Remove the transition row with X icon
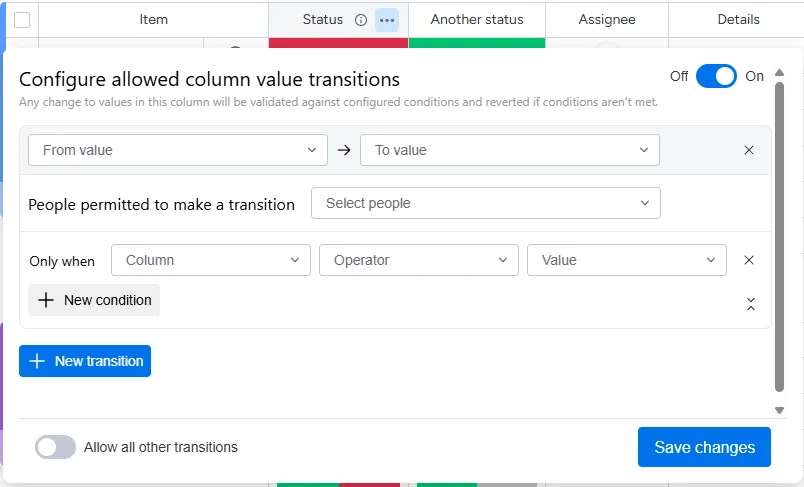Viewport: 804px width, 487px height. pos(749,150)
